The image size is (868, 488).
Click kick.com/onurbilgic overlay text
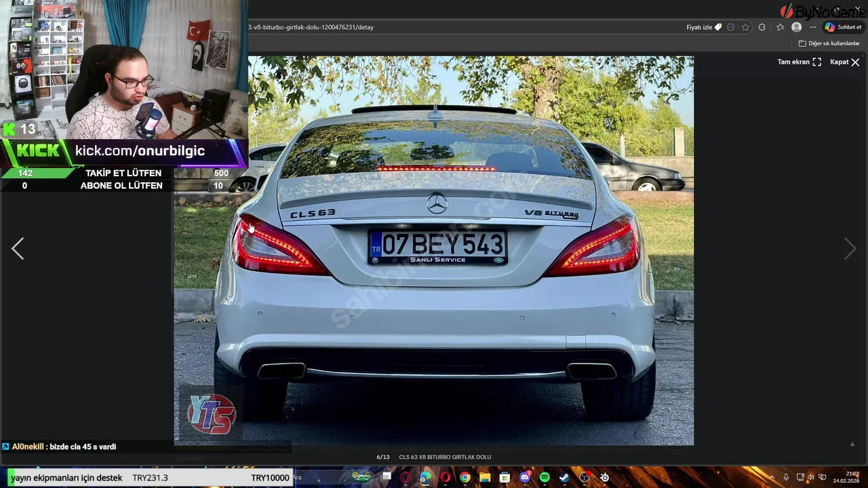pos(140,150)
